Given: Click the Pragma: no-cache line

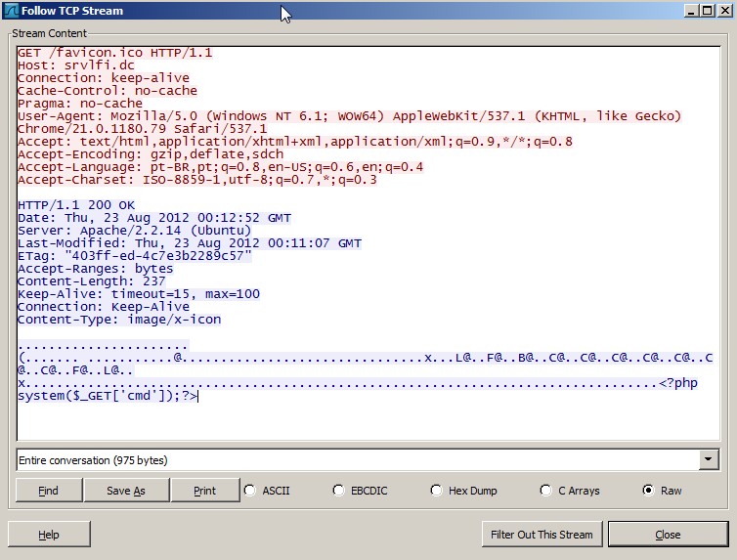Looking at the screenshot, I should click(80, 104).
